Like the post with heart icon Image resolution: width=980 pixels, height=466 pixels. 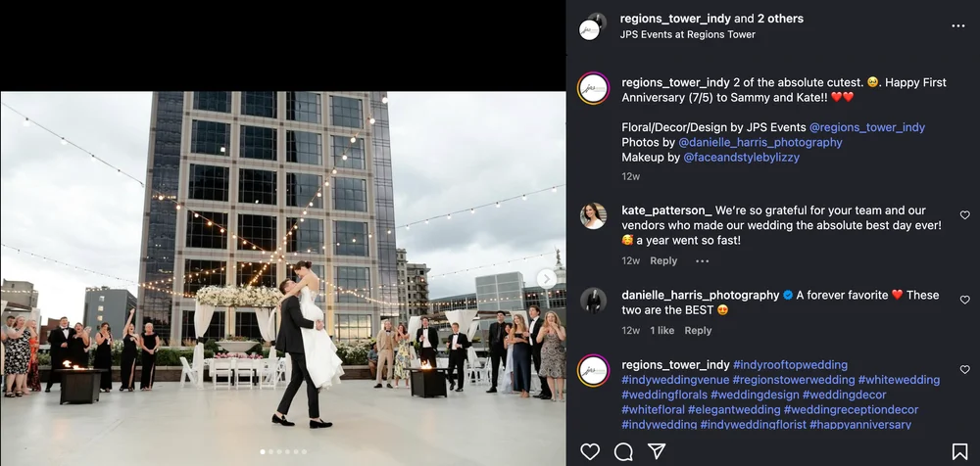point(590,451)
